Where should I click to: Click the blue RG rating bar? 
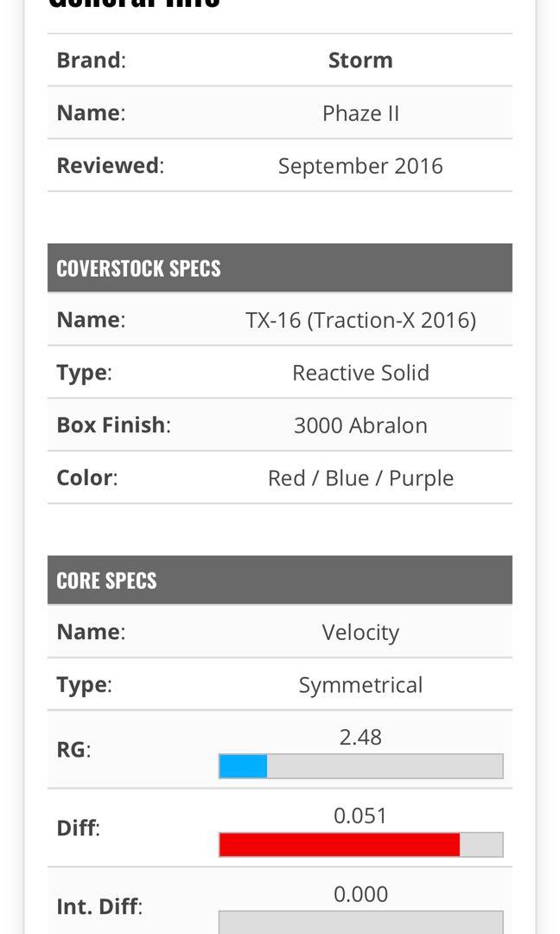(x=243, y=766)
